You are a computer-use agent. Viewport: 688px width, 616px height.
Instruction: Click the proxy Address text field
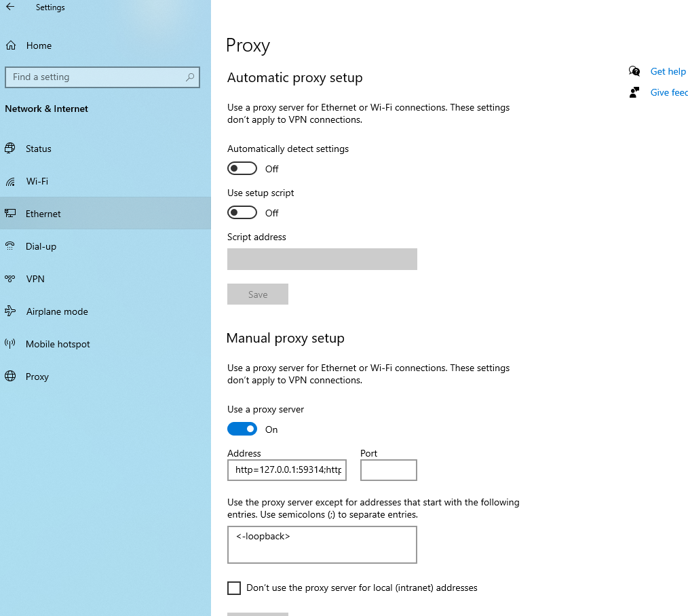[287, 469]
